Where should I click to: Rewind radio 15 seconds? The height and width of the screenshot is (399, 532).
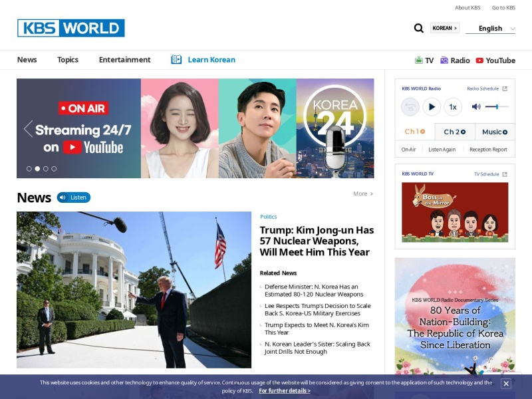click(410, 107)
